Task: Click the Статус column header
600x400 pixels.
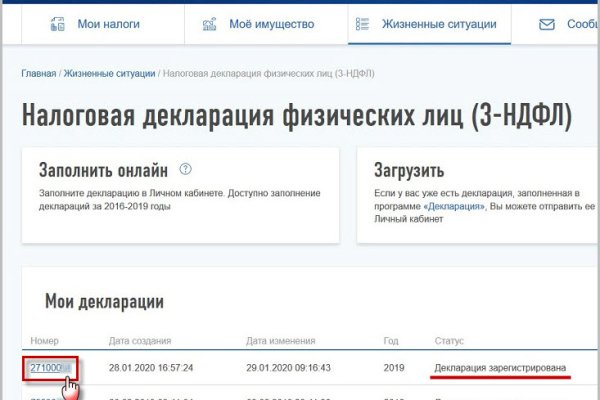Action: point(449,341)
